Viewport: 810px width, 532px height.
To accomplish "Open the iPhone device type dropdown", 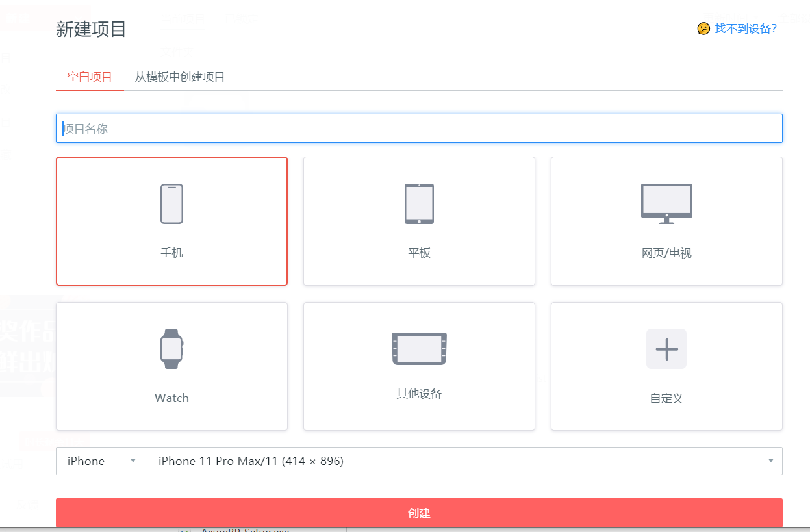I will pos(101,461).
